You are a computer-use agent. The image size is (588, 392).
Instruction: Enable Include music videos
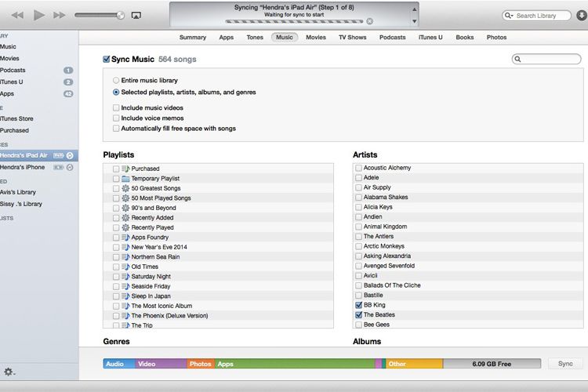(116, 107)
